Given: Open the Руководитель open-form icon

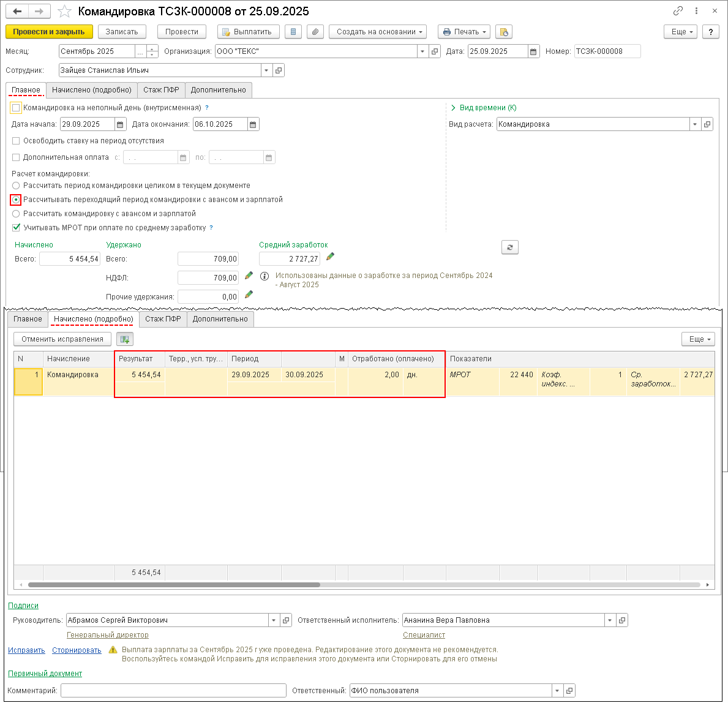Looking at the screenshot, I should (x=286, y=620).
